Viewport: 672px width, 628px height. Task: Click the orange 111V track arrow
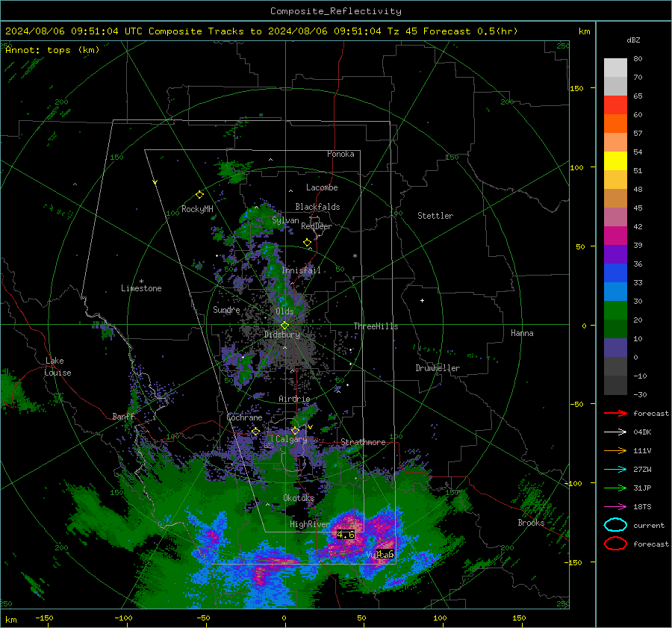click(x=615, y=450)
